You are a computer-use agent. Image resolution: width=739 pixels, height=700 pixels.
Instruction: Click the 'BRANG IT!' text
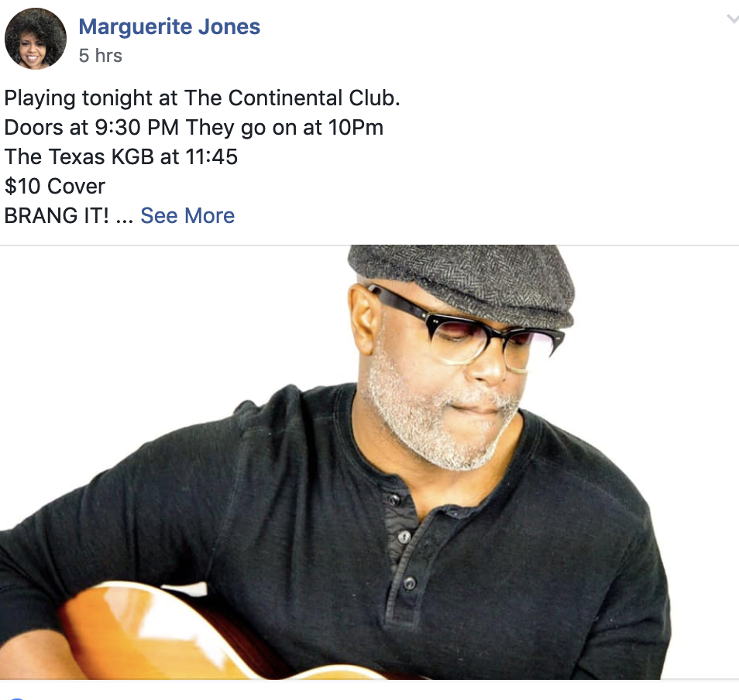click(57, 216)
